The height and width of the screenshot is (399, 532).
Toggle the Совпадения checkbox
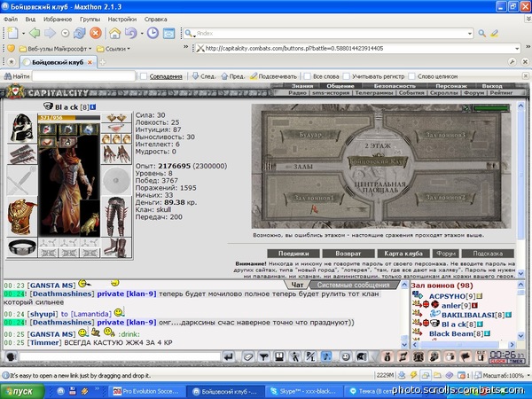pos(144,76)
